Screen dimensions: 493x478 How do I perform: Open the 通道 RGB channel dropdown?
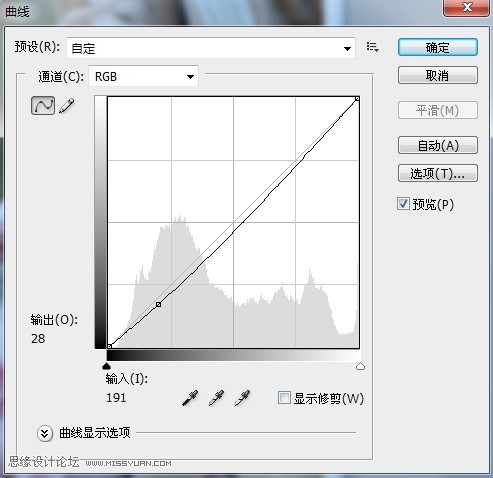tap(144, 76)
